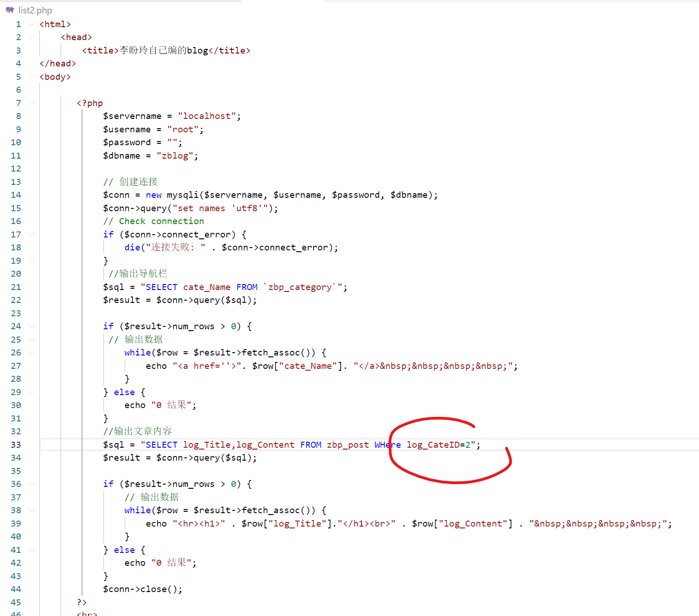Screen dimensions: 699x616
Task: Toggle fold arrow at line 19
Action: 31,261
